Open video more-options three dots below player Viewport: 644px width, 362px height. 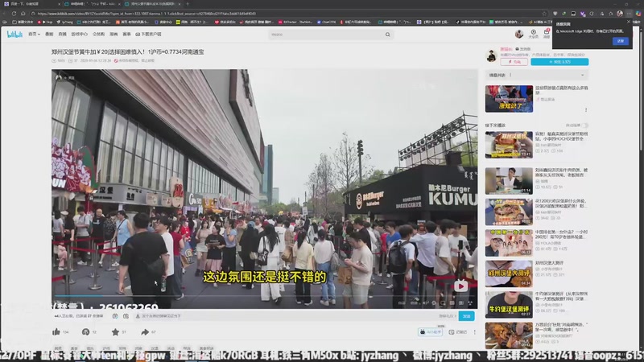pyautogui.click(x=474, y=332)
